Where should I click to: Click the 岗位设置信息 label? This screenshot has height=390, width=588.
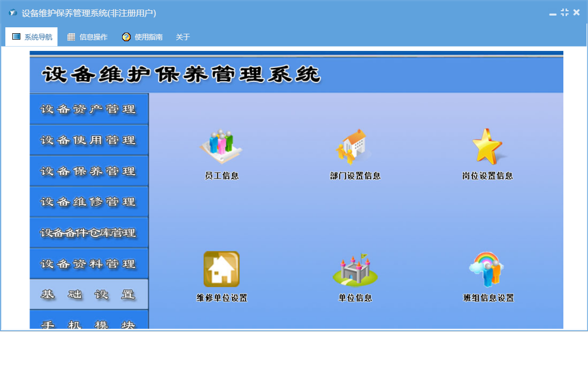pyautogui.click(x=487, y=176)
